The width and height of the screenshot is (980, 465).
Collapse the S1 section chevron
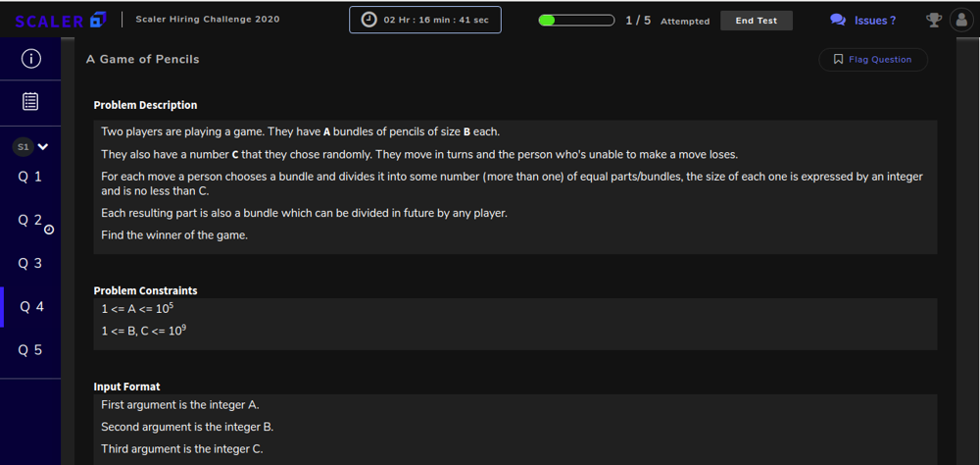pyautogui.click(x=42, y=147)
